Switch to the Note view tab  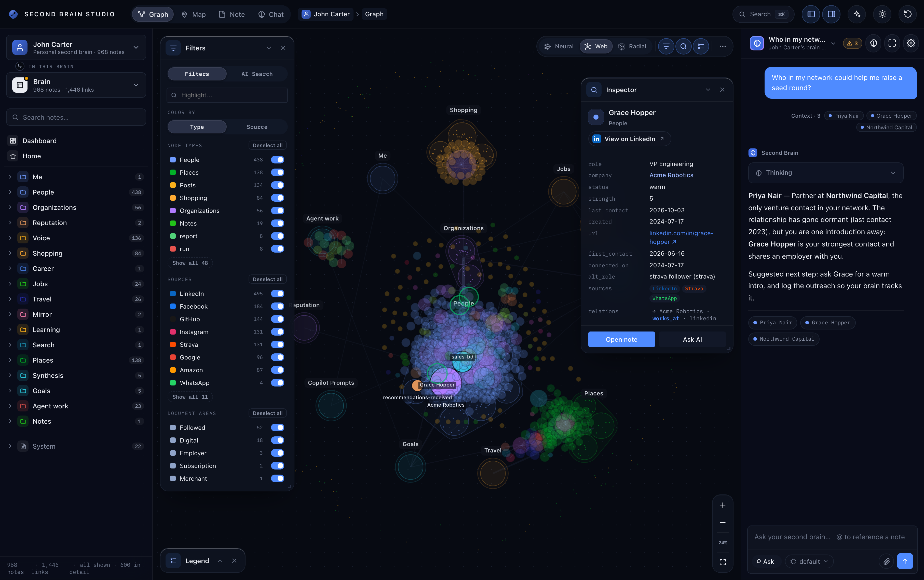pos(232,14)
